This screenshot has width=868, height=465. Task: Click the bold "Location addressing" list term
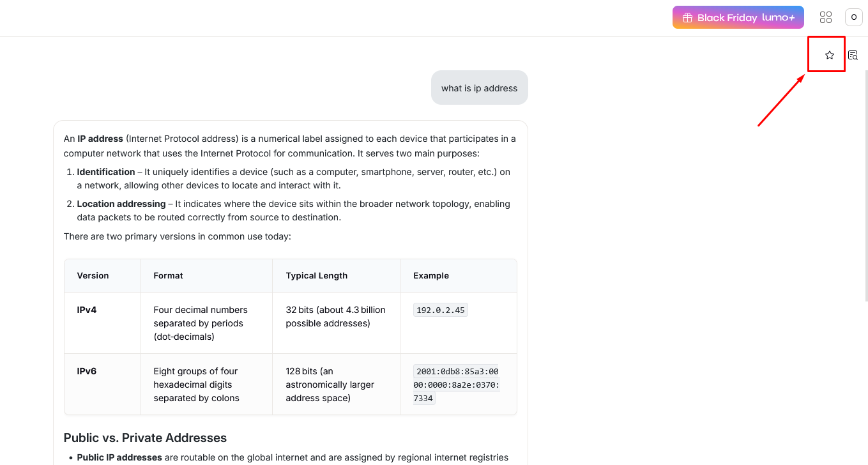coord(121,204)
